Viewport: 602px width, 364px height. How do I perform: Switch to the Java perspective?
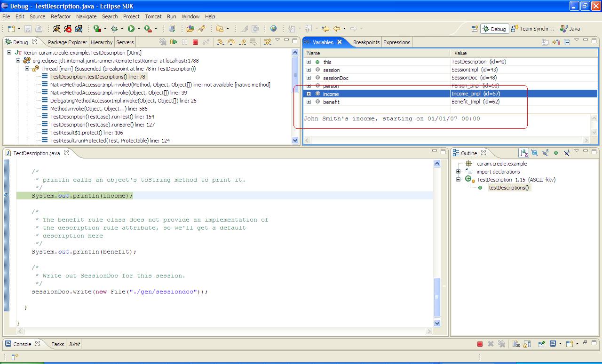pos(570,29)
